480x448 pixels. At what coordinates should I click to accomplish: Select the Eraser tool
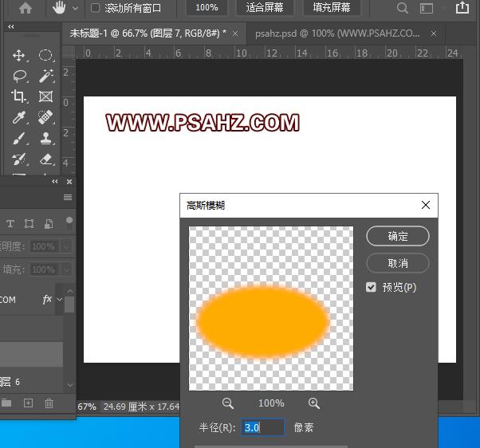click(x=46, y=159)
